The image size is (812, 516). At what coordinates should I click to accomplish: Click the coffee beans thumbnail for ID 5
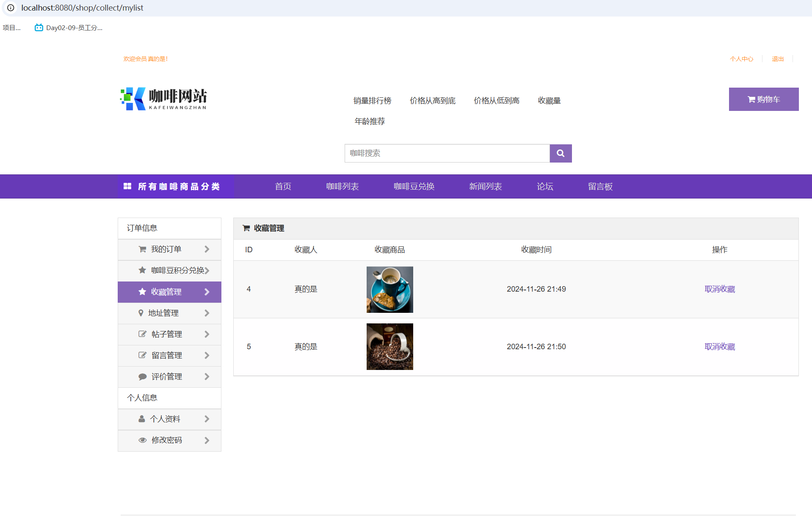point(389,346)
